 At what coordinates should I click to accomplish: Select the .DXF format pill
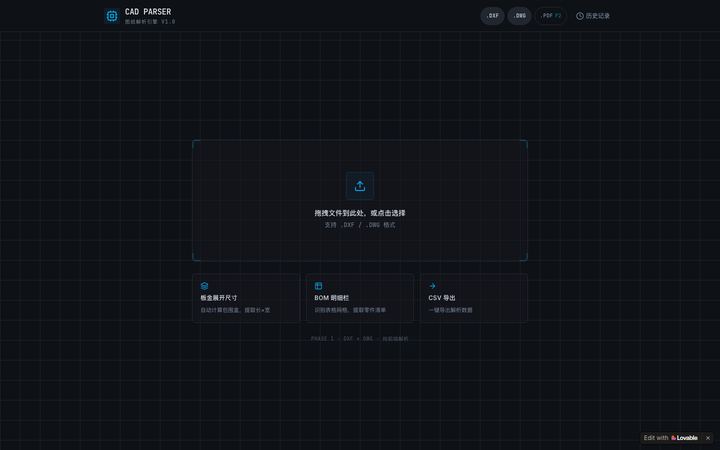click(492, 16)
